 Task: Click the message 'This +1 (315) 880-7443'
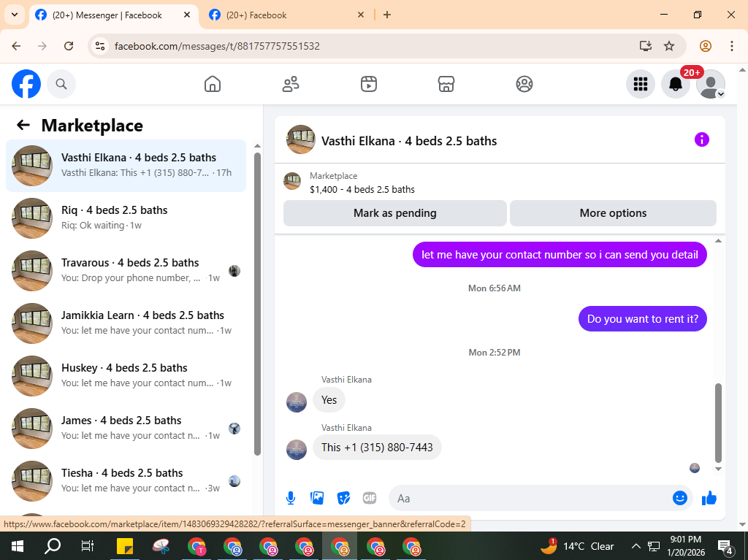[x=377, y=448]
